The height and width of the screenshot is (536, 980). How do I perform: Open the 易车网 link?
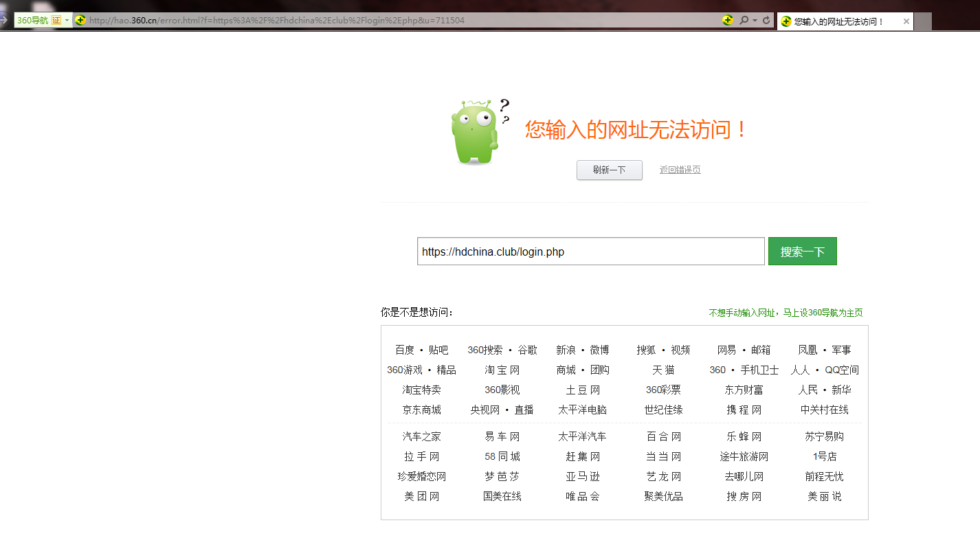coord(502,436)
